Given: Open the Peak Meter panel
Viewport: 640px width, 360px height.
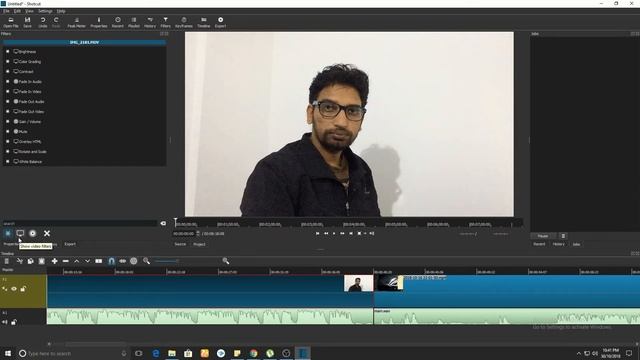Looking at the screenshot, I should (76, 22).
